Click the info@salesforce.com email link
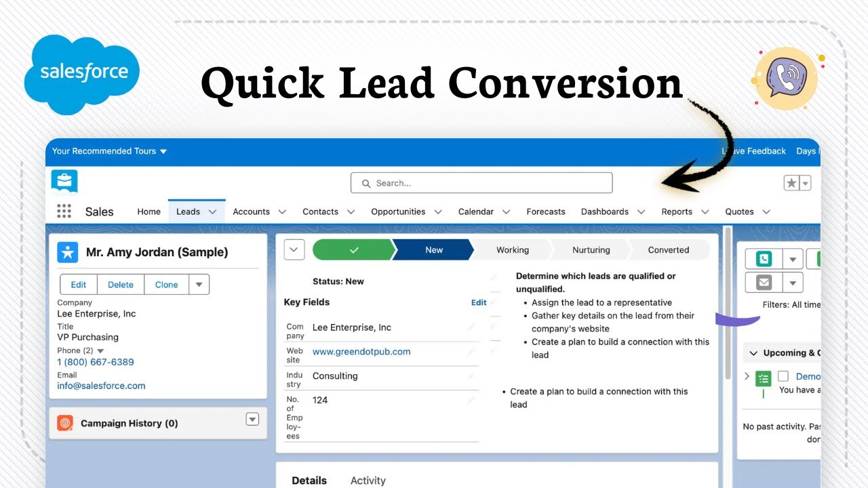Image resolution: width=868 pixels, height=488 pixels. coord(101,386)
